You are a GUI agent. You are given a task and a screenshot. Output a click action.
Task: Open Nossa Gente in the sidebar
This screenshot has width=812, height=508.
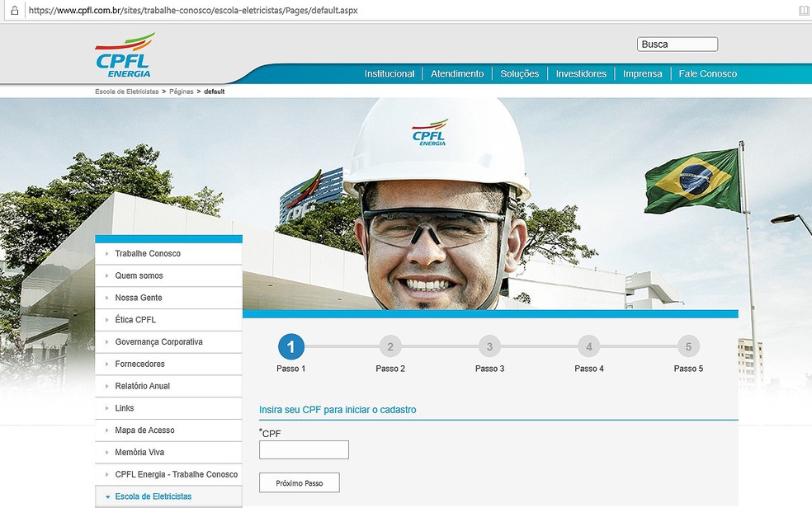coord(169,298)
